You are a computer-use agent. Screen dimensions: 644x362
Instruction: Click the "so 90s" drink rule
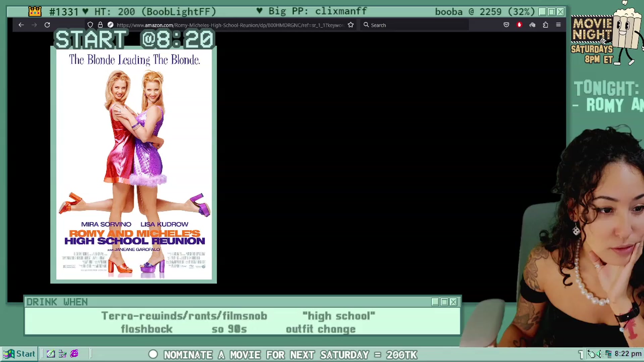coord(229,329)
